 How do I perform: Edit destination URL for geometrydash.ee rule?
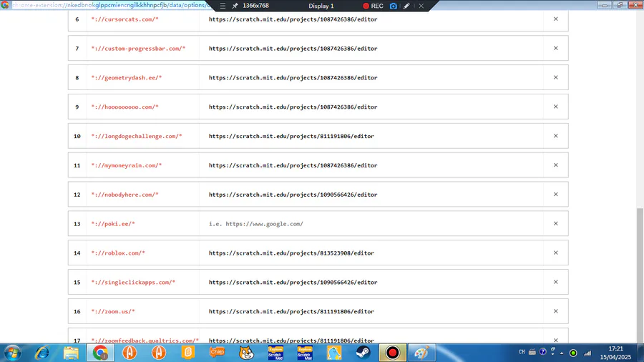coord(371,77)
